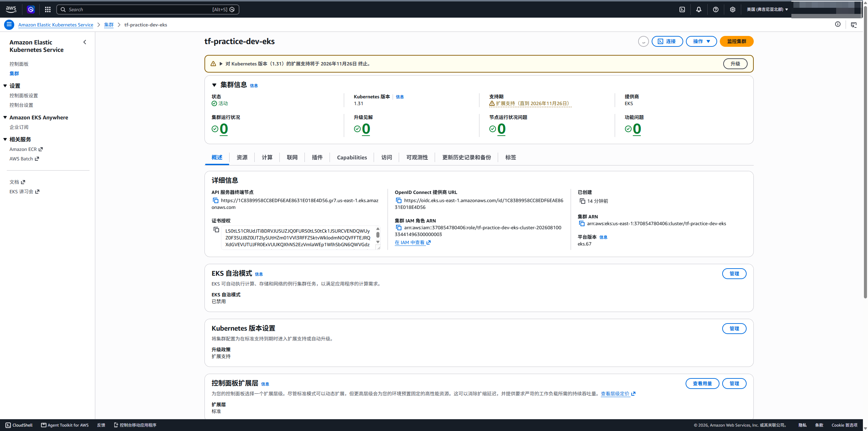
Task: Open 控制面板设置 in the side navigation
Action: [24, 96]
